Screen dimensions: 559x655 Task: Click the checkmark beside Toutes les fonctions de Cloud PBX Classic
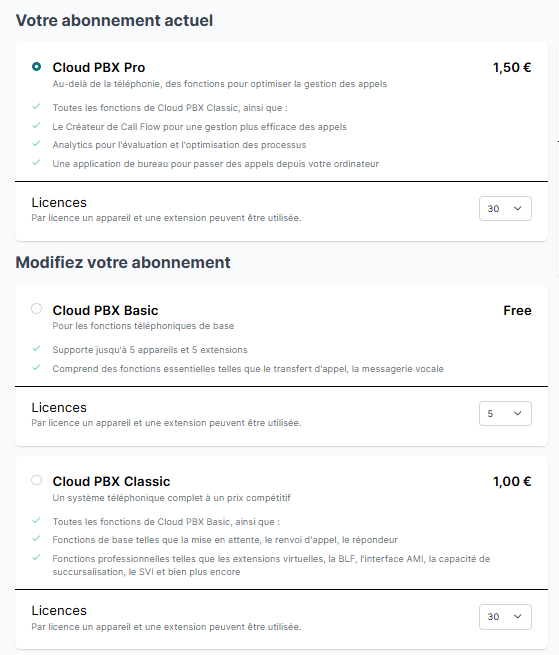(36, 107)
